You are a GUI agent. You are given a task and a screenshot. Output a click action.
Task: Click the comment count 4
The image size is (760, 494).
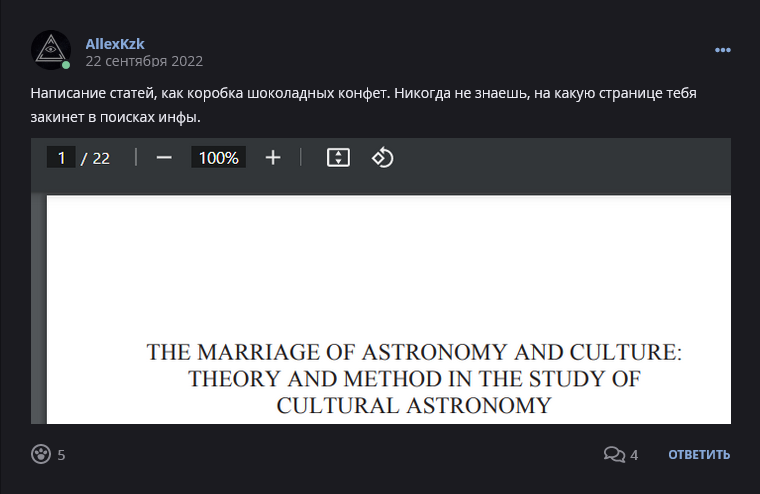634,455
